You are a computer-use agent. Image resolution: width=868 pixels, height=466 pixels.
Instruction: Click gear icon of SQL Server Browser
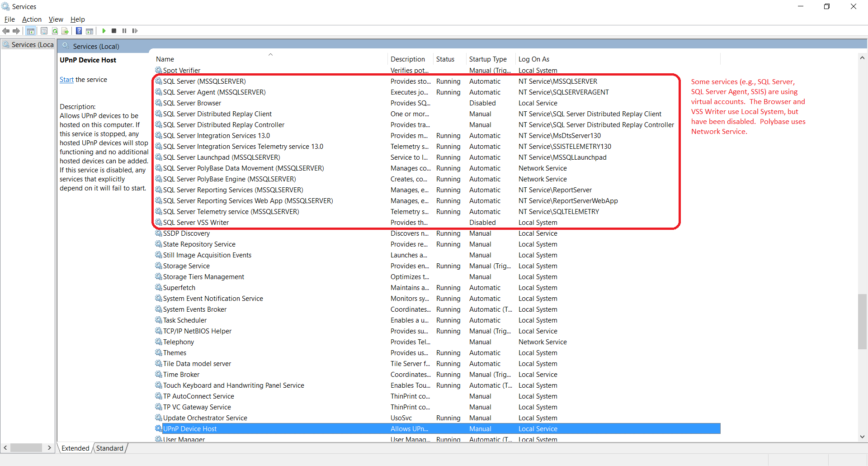[x=159, y=103]
